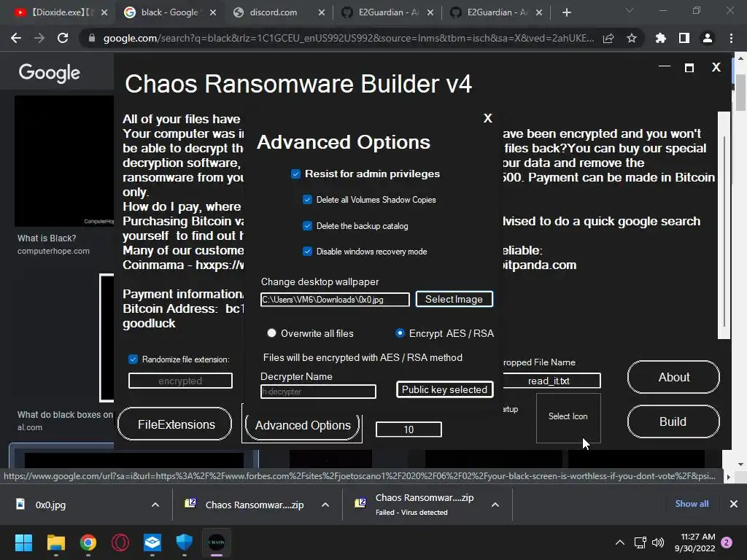
Task: Uncheck Delete all Volumes Shadow Copies
Action: point(307,200)
